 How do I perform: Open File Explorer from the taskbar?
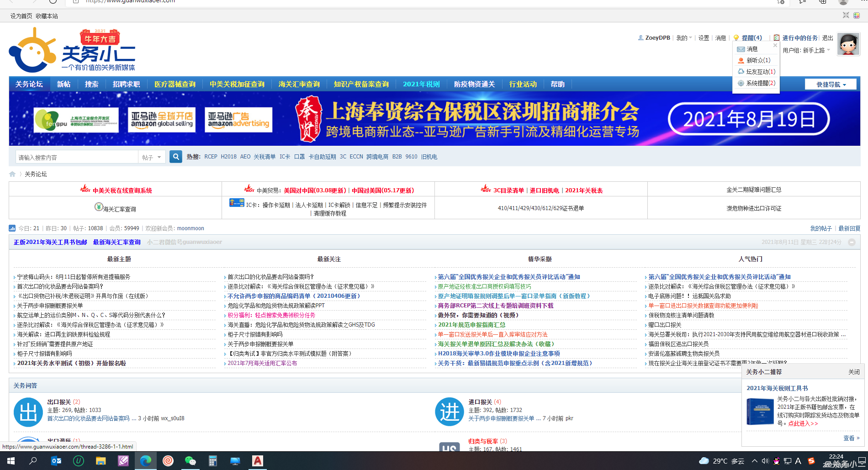point(101,461)
